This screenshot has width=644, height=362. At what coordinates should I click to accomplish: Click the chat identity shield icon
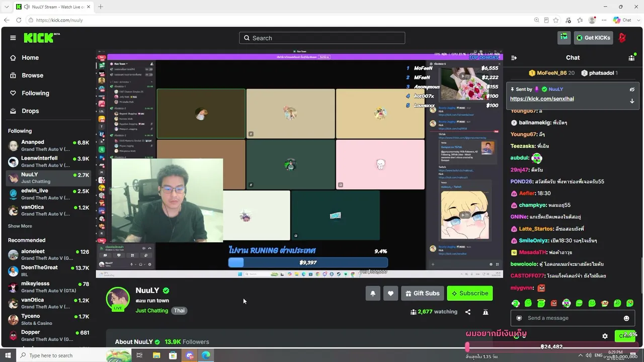pos(519,318)
